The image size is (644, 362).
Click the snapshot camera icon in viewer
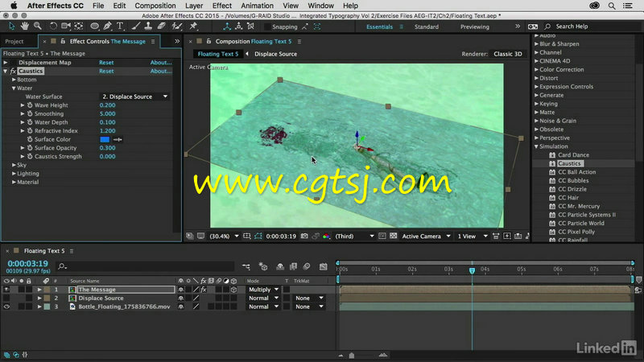tap(304, 236)
